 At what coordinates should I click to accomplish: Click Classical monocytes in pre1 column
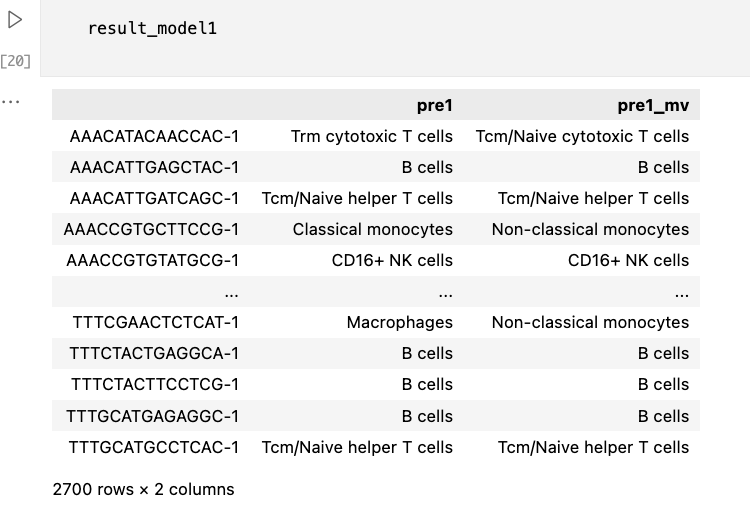click(x=372, y=229)
